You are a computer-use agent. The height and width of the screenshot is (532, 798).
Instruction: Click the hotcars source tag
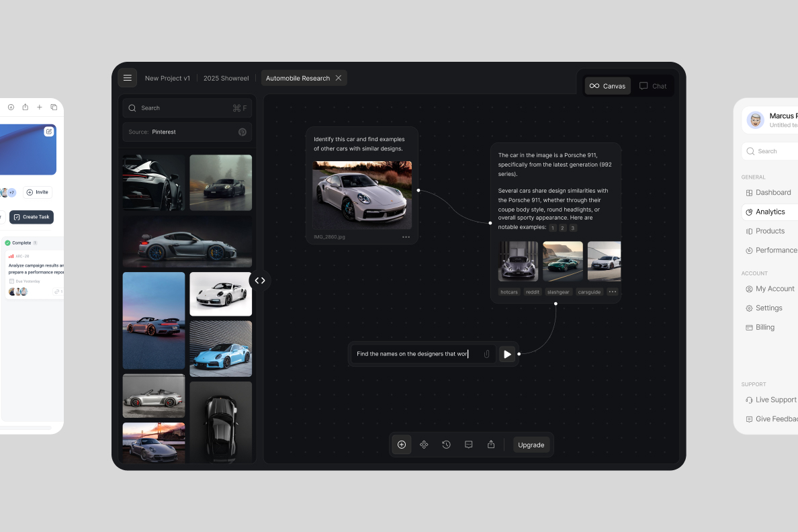(x=509, y=292)
